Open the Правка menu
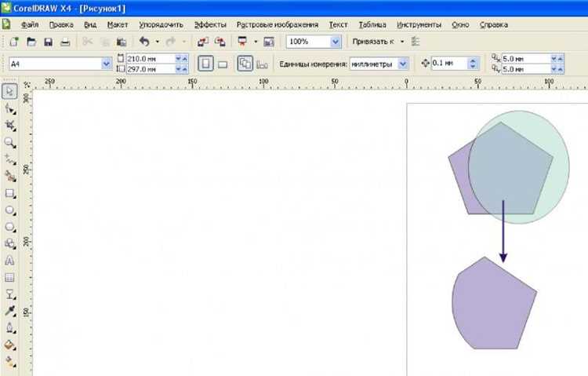588x376 pixels. tap(61, 25)
